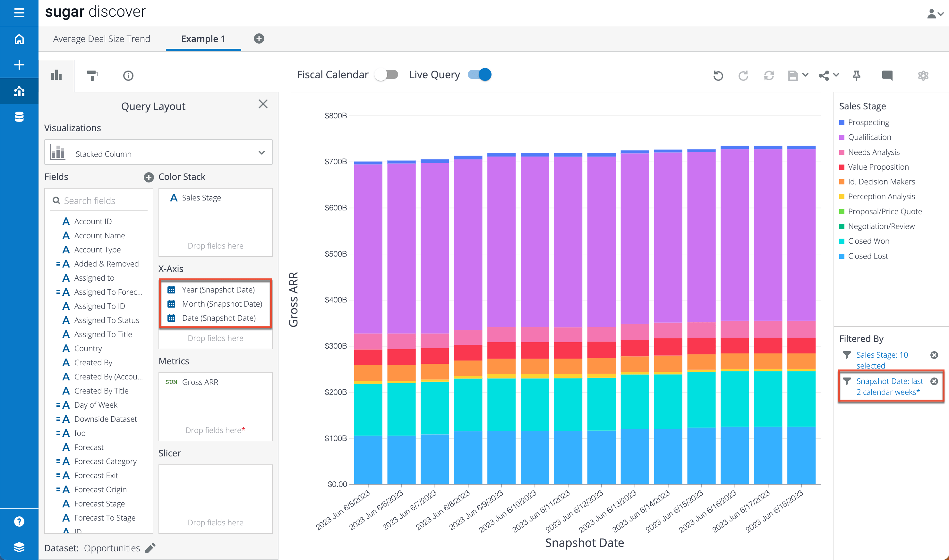Open Snapshot Date last 2 calendar weeks filter

(889, 387)
